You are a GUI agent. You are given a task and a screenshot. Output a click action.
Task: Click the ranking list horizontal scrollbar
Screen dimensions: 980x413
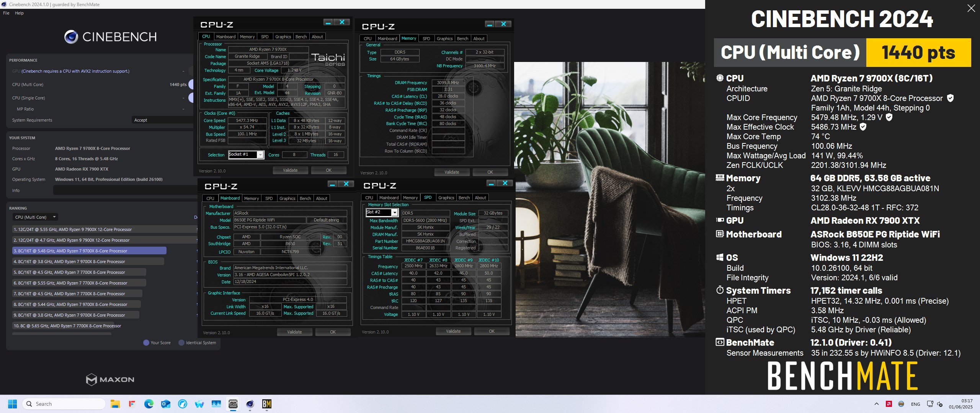pyautogui.click(x=62, y=334)
